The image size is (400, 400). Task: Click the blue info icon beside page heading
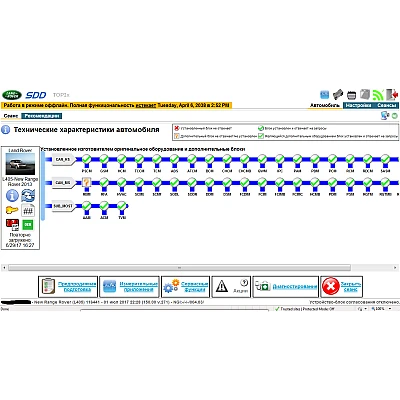(x=6, y=129)
